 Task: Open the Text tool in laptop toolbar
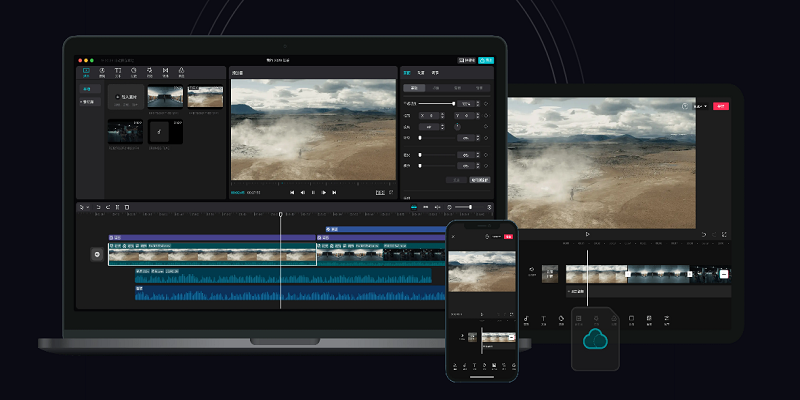click(117, 72)
